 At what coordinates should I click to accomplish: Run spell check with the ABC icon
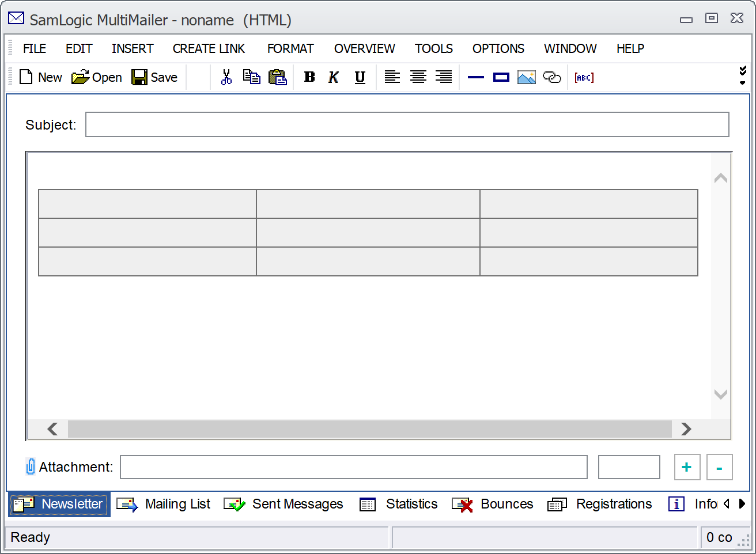pyautogui.click(x=584, y=77)
